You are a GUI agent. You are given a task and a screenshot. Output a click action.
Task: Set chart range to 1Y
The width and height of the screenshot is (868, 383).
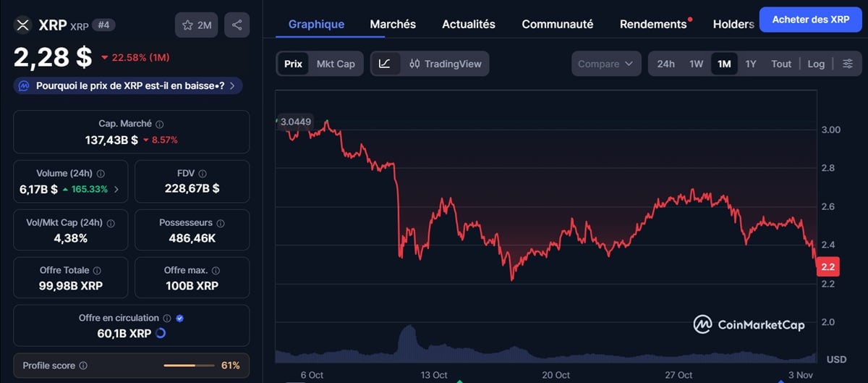tap(751, 64)
